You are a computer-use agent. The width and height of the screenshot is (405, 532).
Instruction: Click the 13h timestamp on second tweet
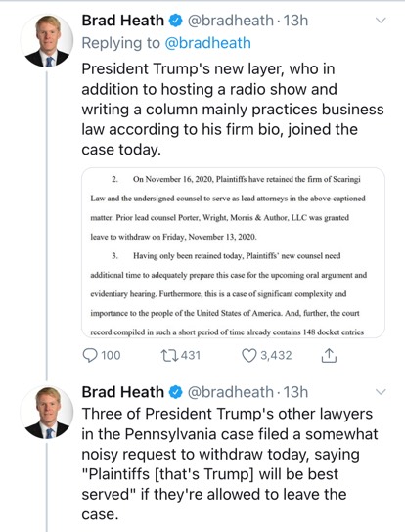[x=295, y=392]
